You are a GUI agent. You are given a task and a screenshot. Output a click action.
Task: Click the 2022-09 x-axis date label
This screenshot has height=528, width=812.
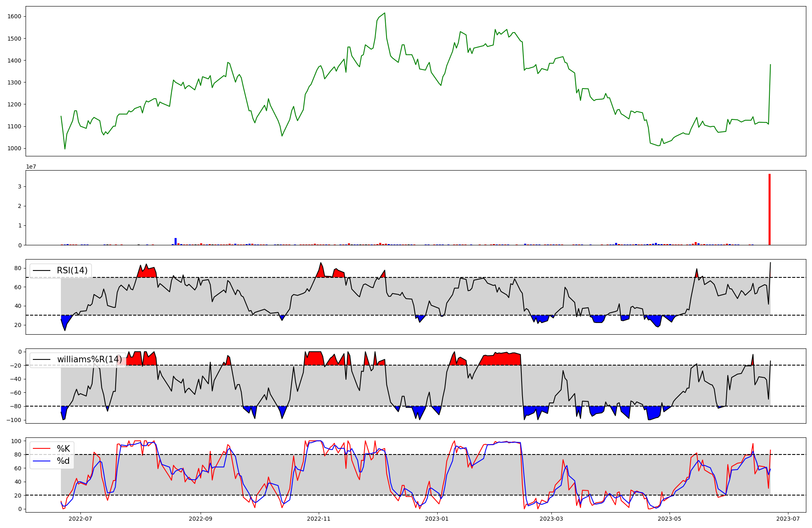[201, 519]
